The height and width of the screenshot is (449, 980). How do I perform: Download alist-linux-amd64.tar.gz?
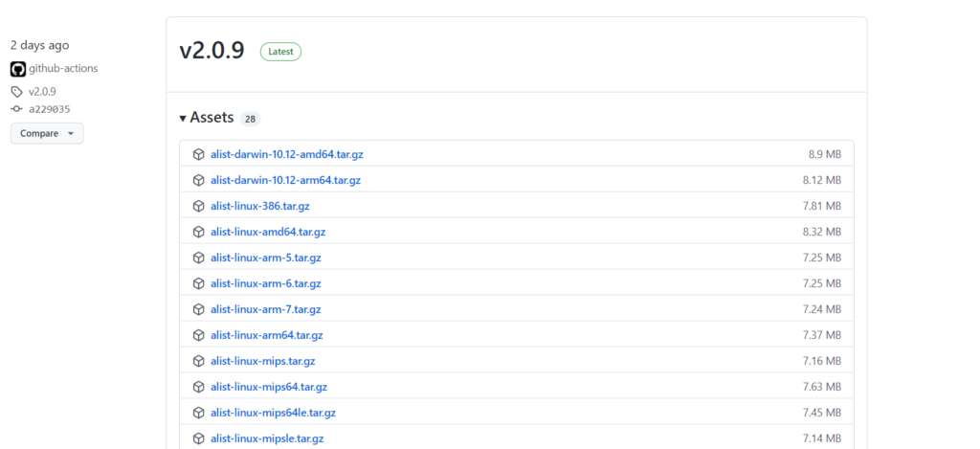pos(268,232)
